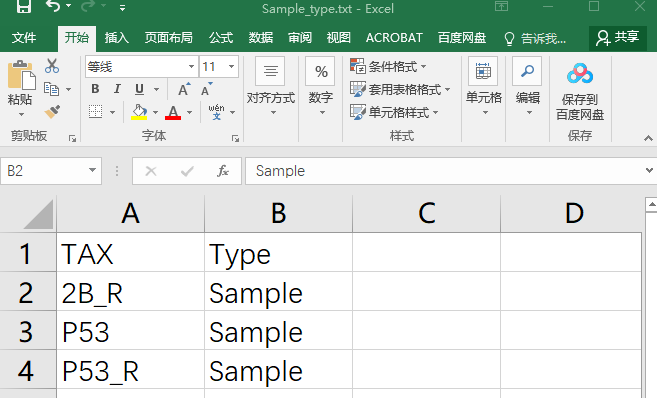Click the Save floppy disk icon
The height and width of the screenshot is (398, 657).
pos(24,6)
